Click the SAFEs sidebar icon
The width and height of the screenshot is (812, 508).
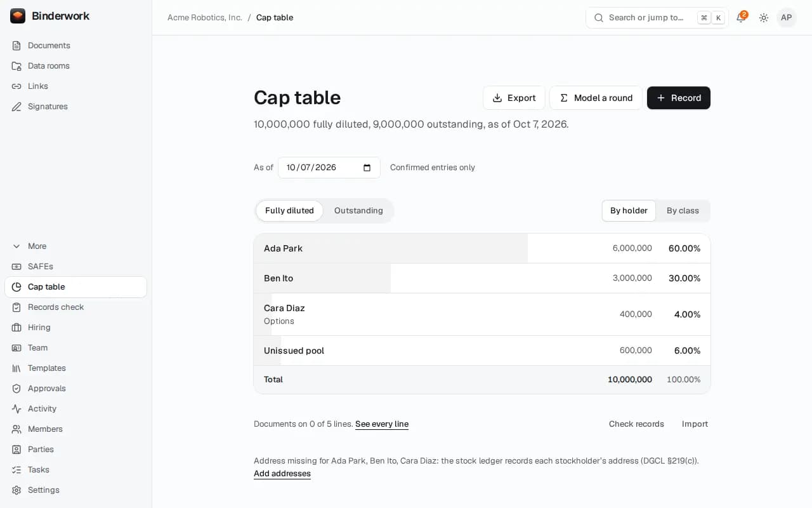[x=16, y=267]
